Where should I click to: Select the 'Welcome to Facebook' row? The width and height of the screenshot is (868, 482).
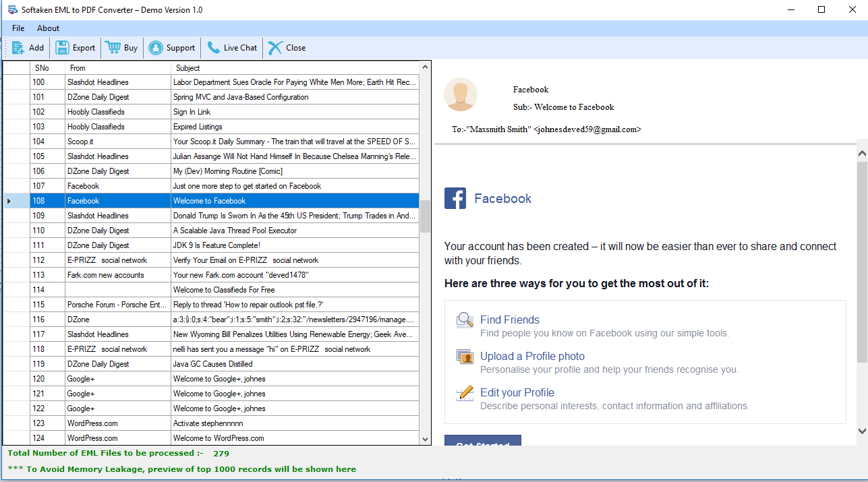(x=211, y=201)
